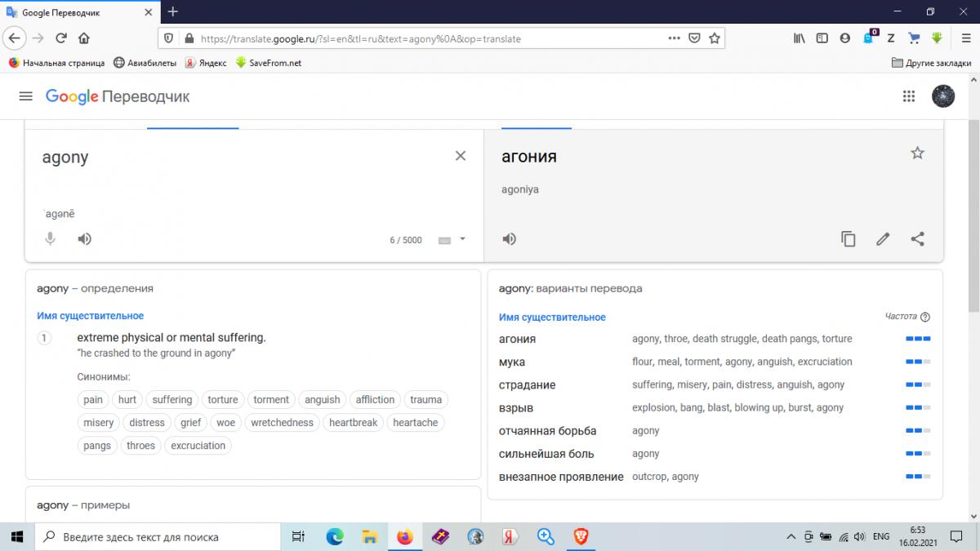This screenshot has height=551, width=980.
Task: Open the virtual keyboard icon
Action: click(x=445, y=240)
